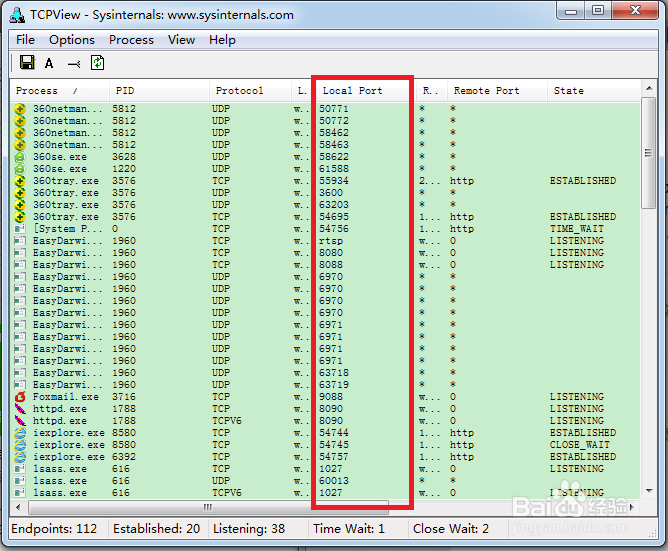The width and height of the screenshot is (668, 551).
Task: Select local port 63718 cell
Action: tap(334, 373)
